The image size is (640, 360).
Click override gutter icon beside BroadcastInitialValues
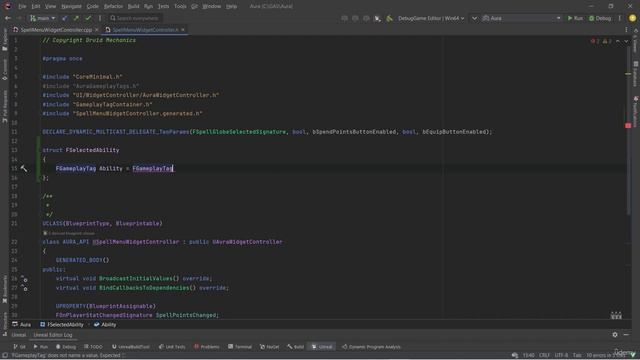tap(24, 279)
